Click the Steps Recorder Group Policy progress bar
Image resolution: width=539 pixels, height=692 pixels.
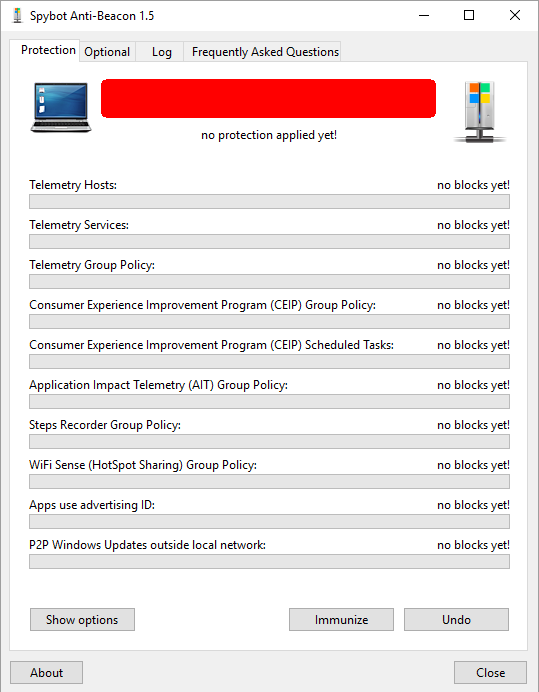coord(269,442)
